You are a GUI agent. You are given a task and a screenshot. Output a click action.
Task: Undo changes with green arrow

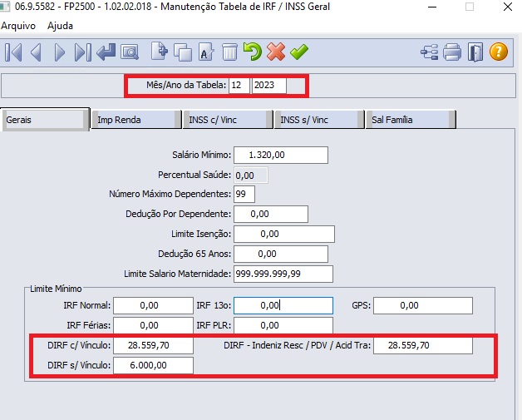point(253,52)
